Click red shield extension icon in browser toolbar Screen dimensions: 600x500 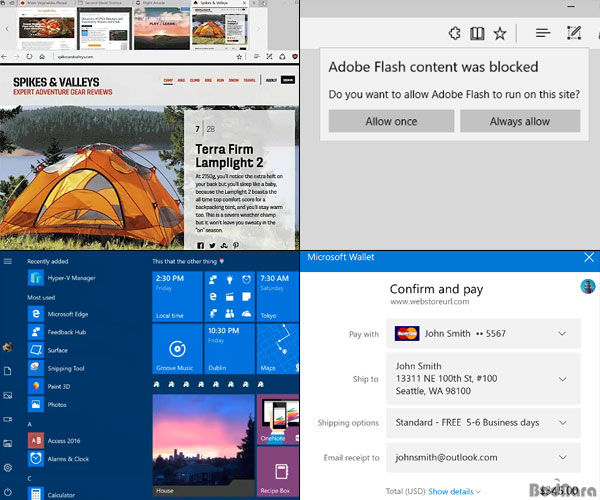295,57
